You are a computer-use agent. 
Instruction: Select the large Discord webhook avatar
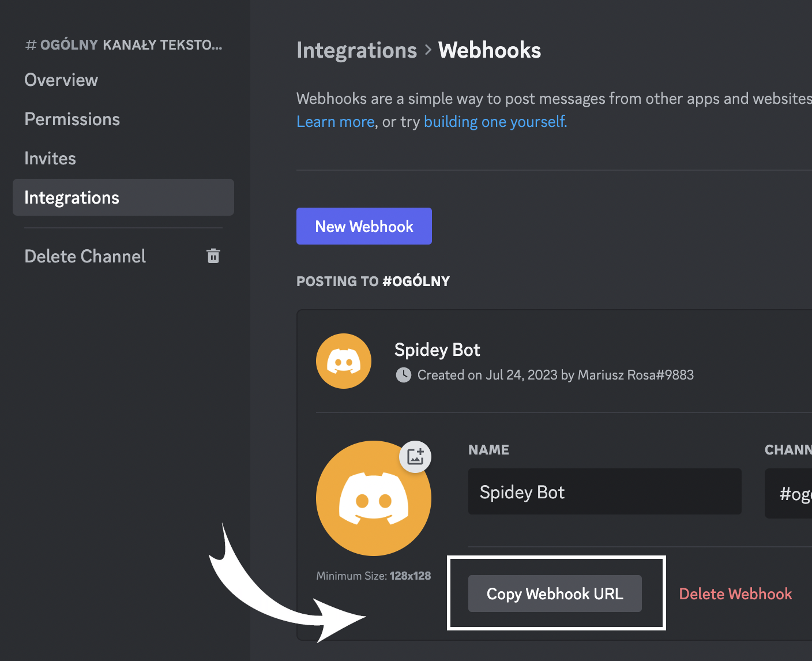(374, 498)
